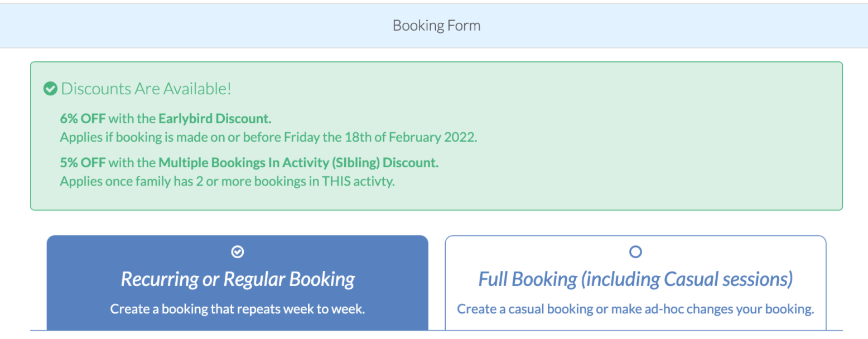868x339 pixels.
Task: Click 'Create a casual booking or make ad-hoc changes' text
Action: 635,308
